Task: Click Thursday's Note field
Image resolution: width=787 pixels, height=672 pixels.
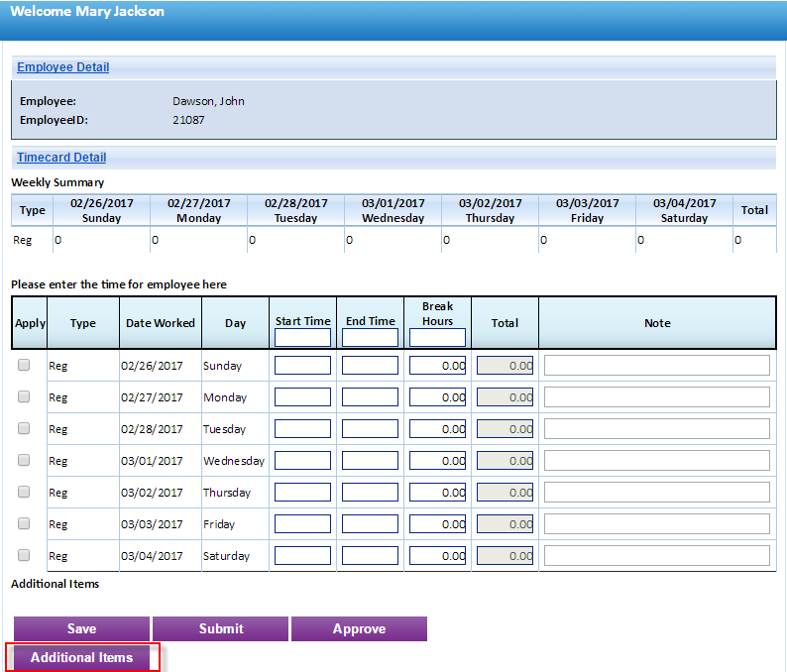Action: [x=657, y=492]
